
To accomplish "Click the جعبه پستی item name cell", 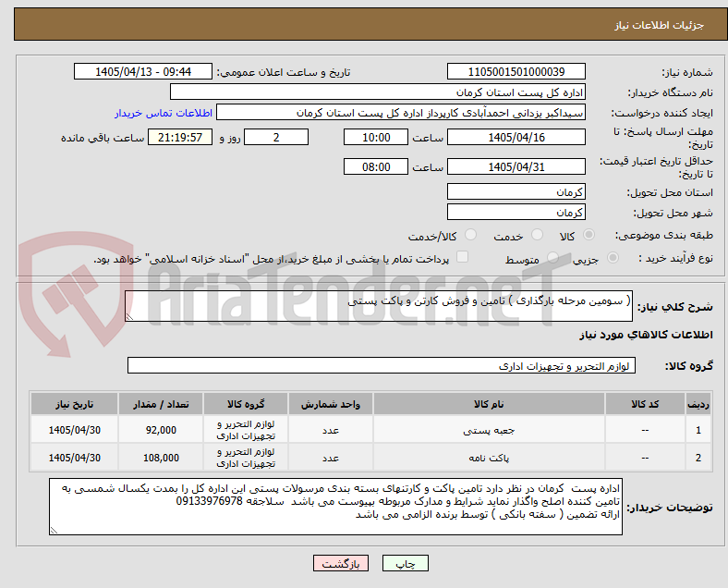I will pos(489,430).
